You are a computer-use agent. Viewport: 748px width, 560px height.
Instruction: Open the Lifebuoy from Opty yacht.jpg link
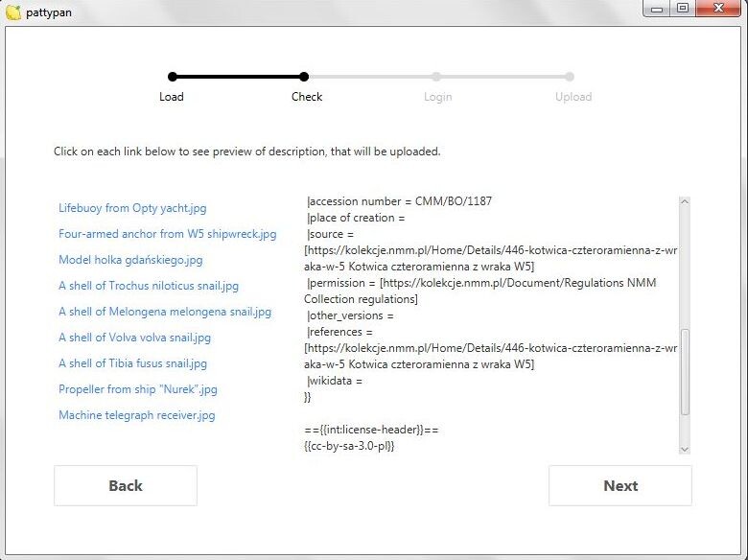[x=132, y=208]
